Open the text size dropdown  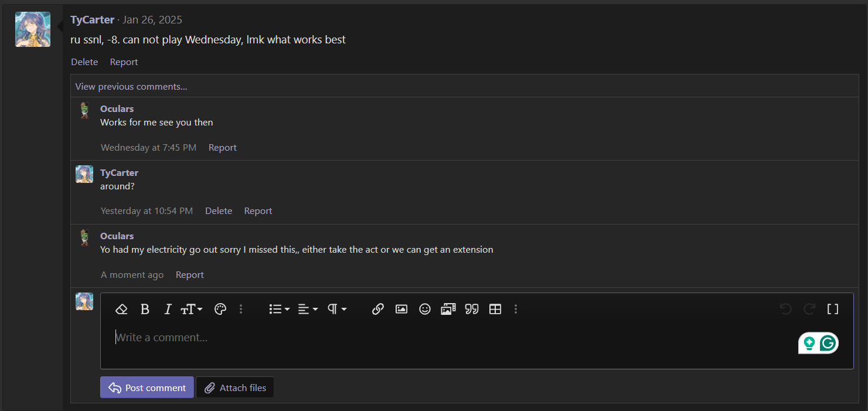(192, 309)
